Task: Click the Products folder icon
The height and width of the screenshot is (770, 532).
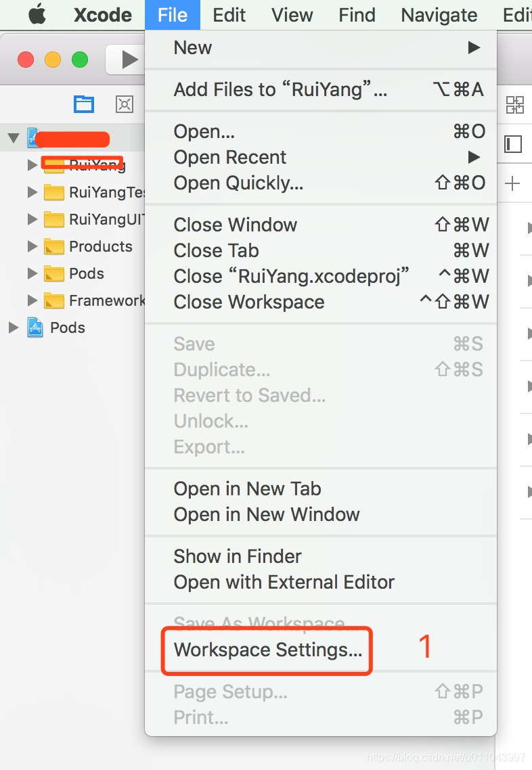Action: pos(54,246)
